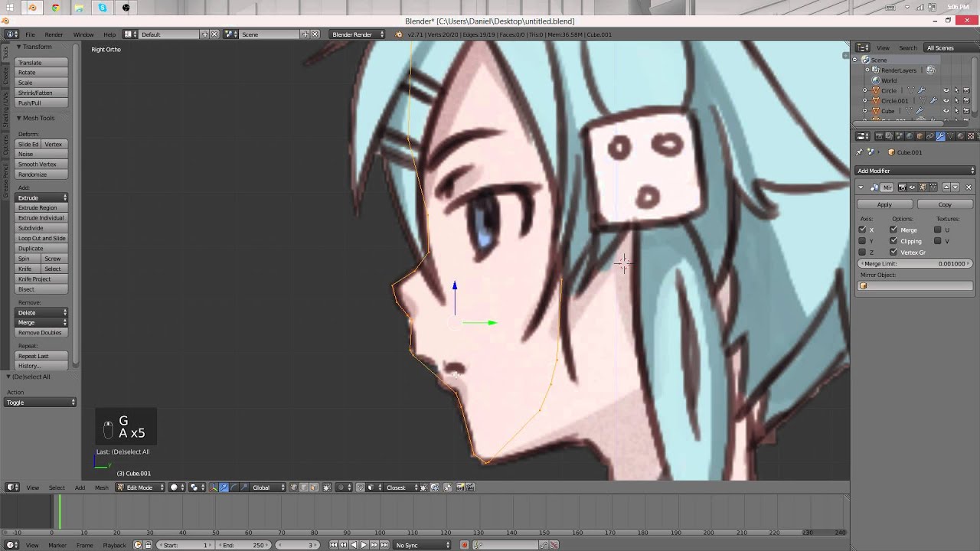Viewport: 980px width, 551px height.
Task: Collapse the Transform panel
Action: coord(18,47)
